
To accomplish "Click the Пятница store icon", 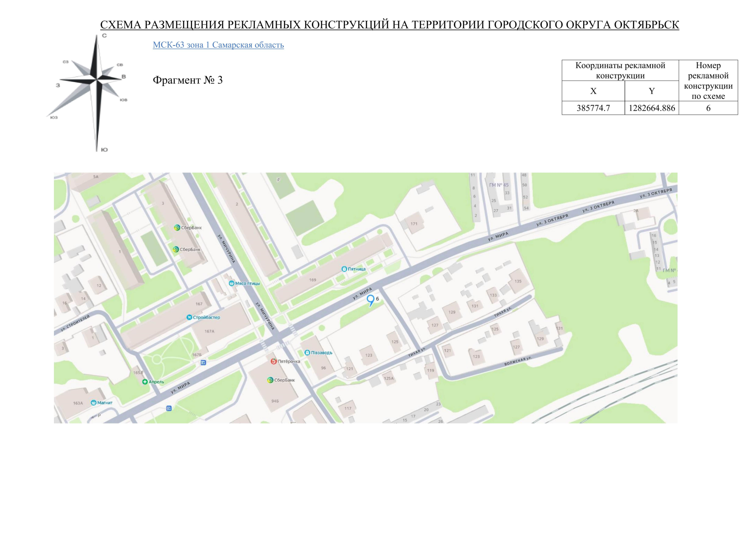I will [x=344, y=269].
